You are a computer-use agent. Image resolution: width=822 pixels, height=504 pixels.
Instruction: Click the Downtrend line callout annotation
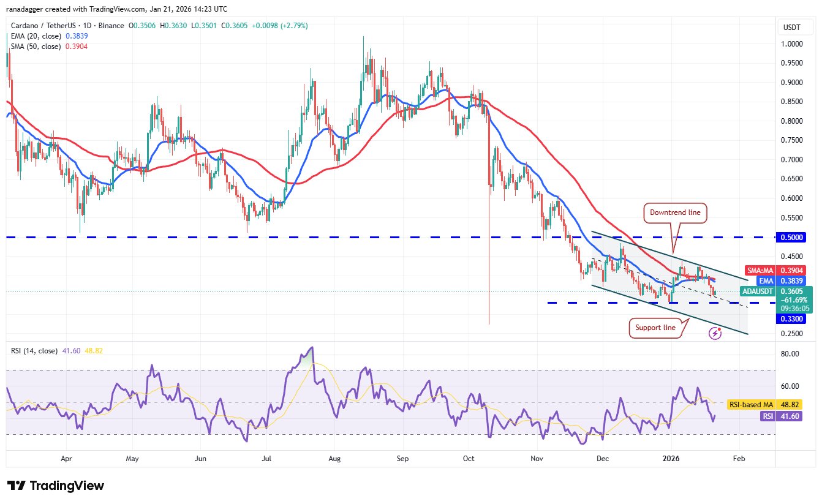[x=676, y=213]
